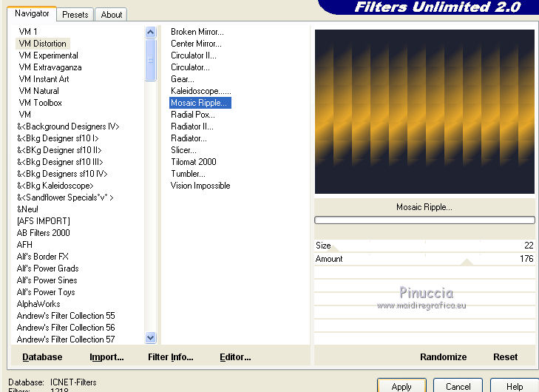Choose the Gear... filter
The height and width of the screenshot is (392, 539).
coord(183,79)
